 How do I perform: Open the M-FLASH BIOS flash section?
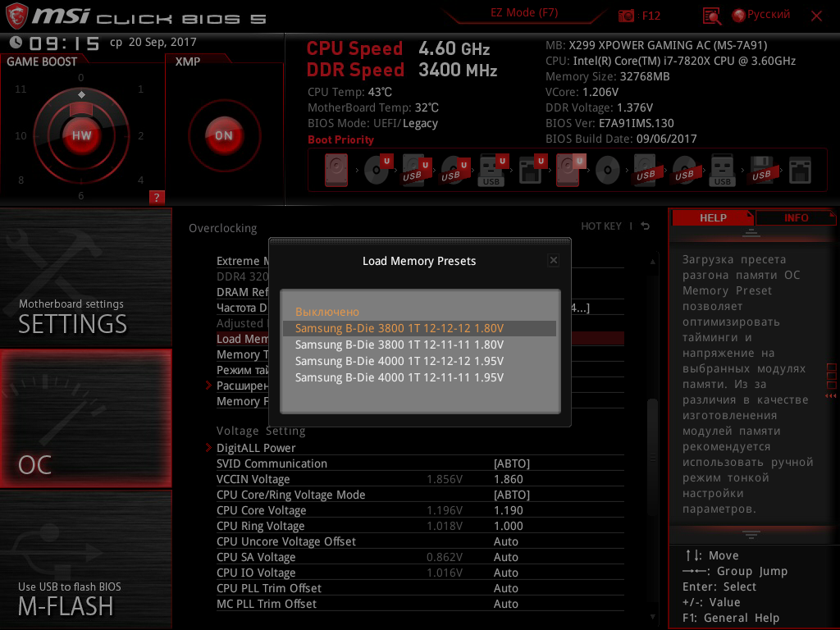85,559
